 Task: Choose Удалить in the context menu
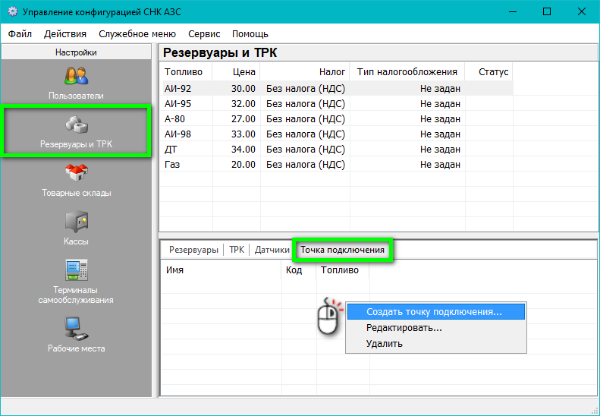coord(384,343)
